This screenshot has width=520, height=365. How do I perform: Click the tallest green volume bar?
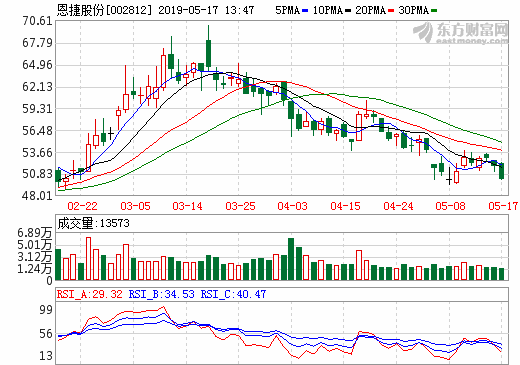tap(291, 259)
